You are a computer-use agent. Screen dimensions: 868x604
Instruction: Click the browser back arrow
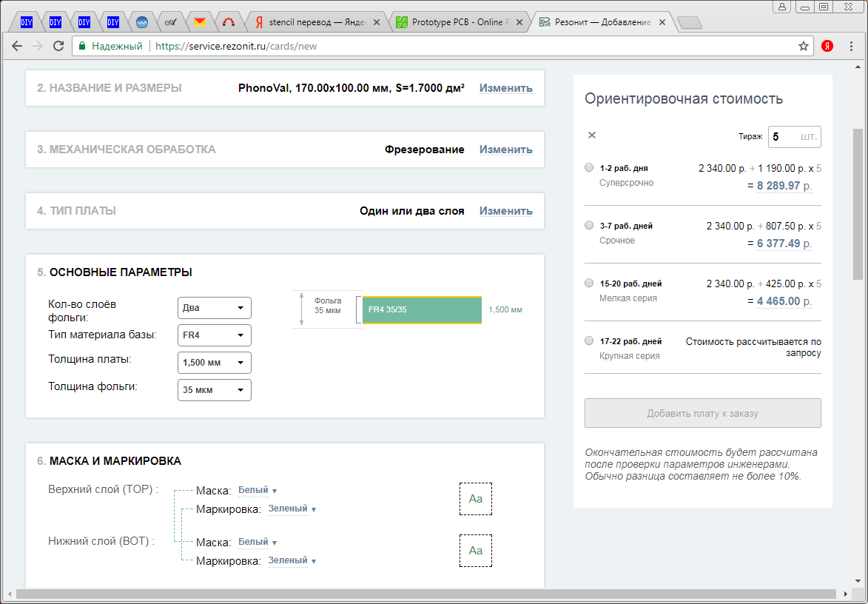[x=17, y=46]
